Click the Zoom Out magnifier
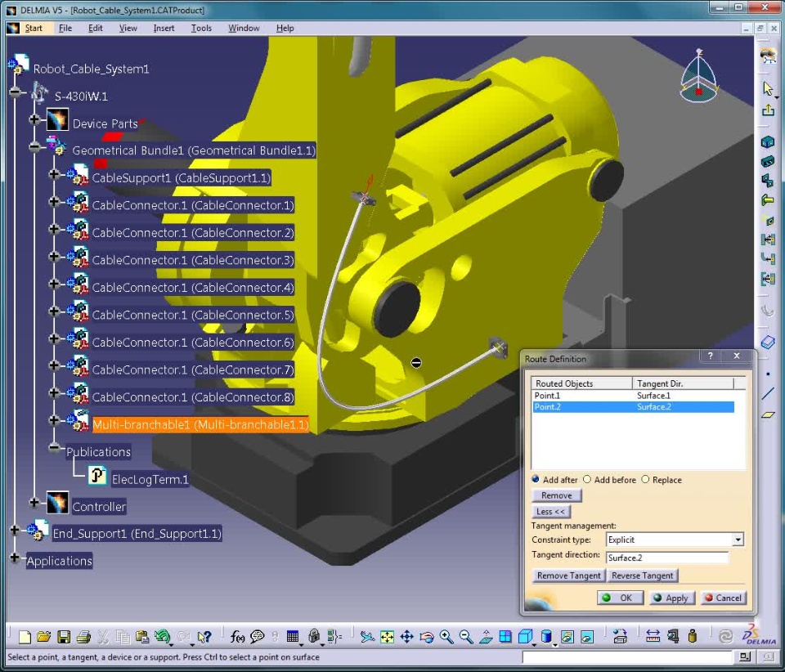 465,637
